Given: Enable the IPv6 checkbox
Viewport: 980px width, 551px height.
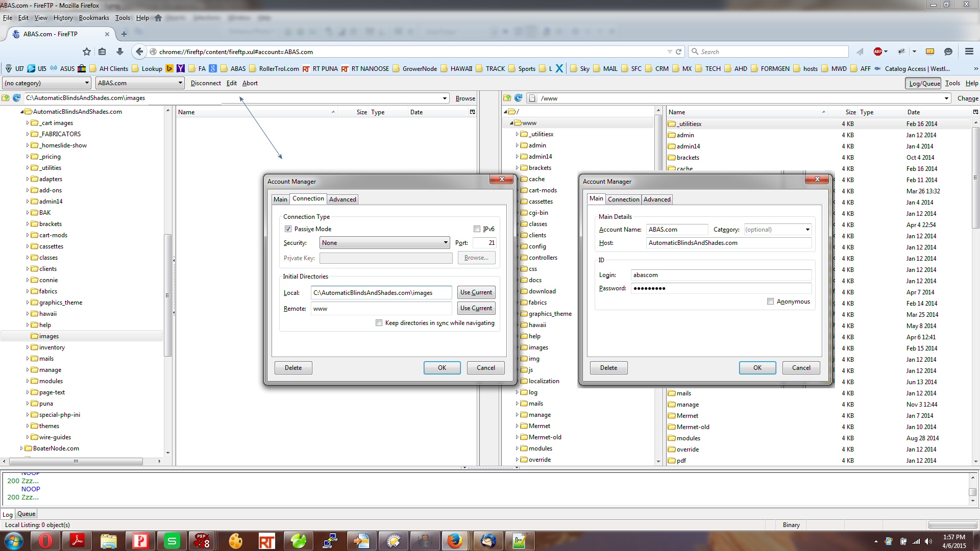Looking at the screenshot, I should coord(477,229).
